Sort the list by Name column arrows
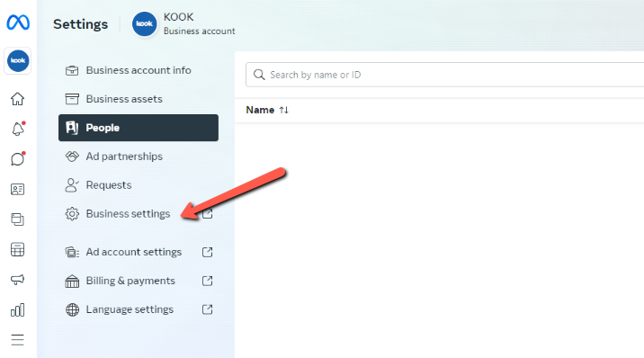 point(284,110)
